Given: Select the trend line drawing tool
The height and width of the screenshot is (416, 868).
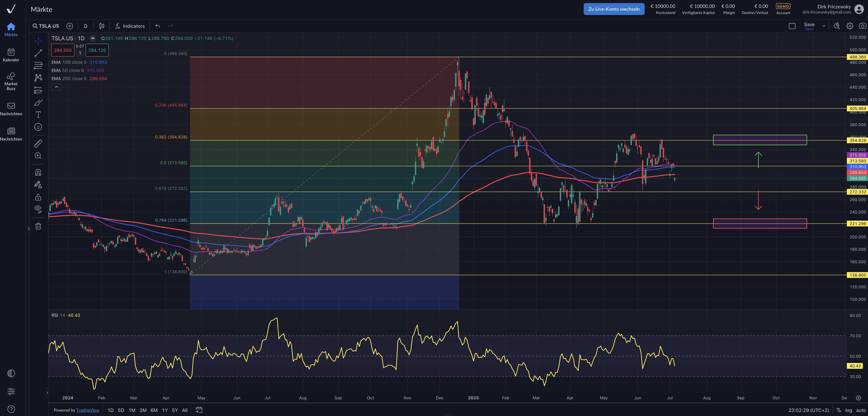Looking at the screenshot, I should pos(38,53).
